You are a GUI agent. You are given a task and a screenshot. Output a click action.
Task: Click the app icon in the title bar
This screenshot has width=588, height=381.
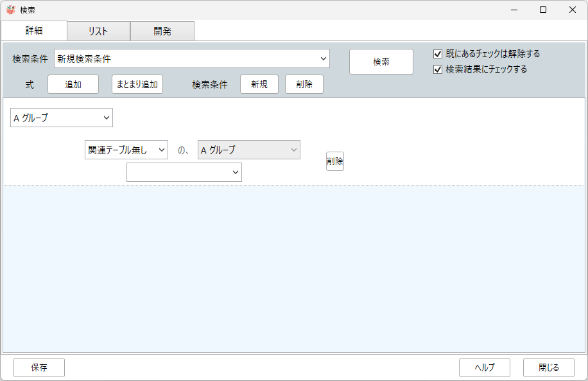tap(10, 10)
